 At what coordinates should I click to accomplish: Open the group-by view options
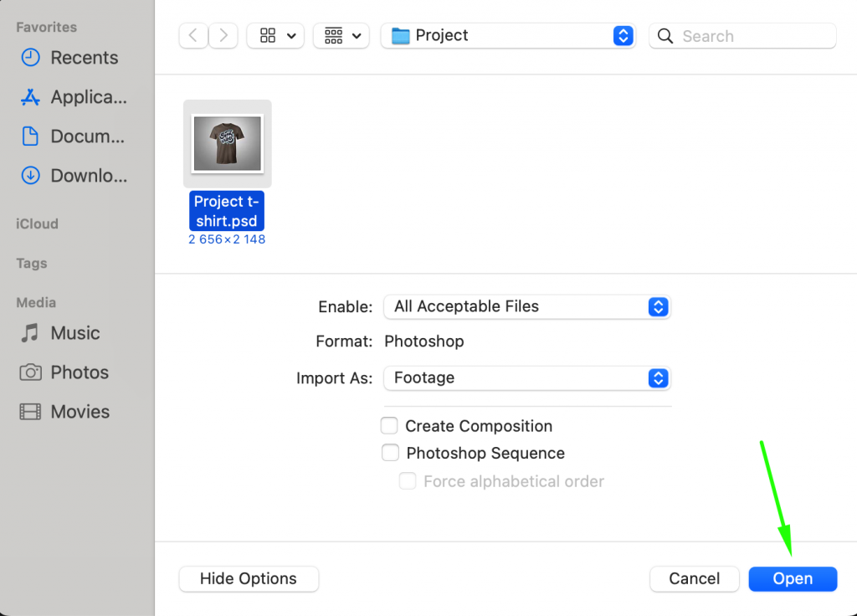tap(341, 35)
